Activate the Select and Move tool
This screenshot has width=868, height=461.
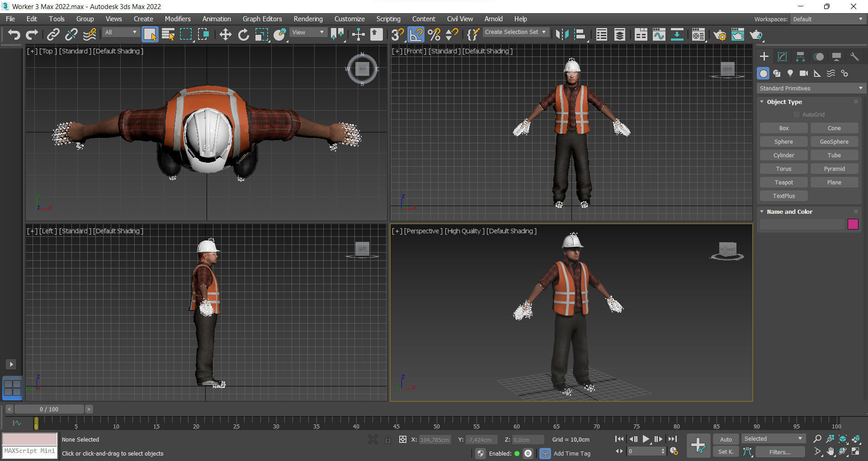click(225, 35)
